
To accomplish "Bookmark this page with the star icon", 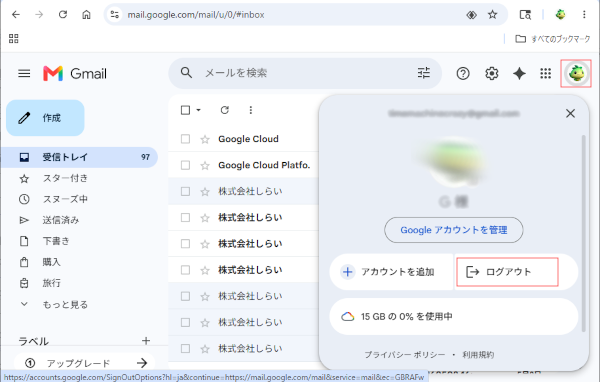I will pos(492,15).
